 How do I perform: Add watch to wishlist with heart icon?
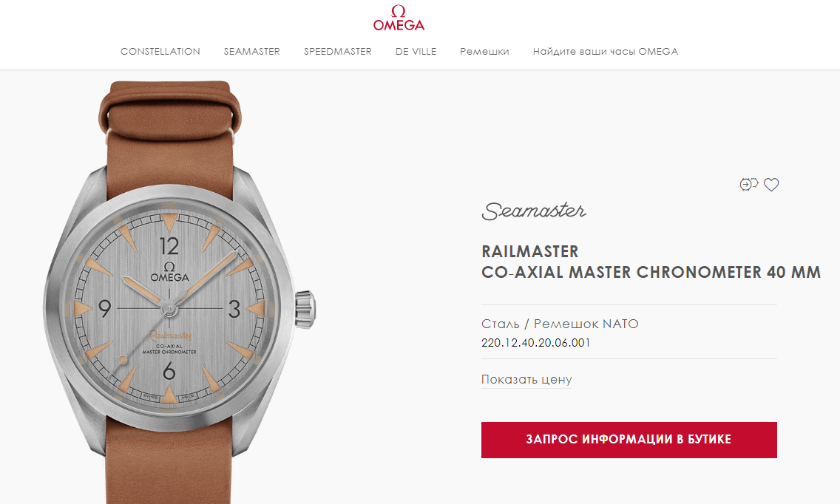click(771, 184)
